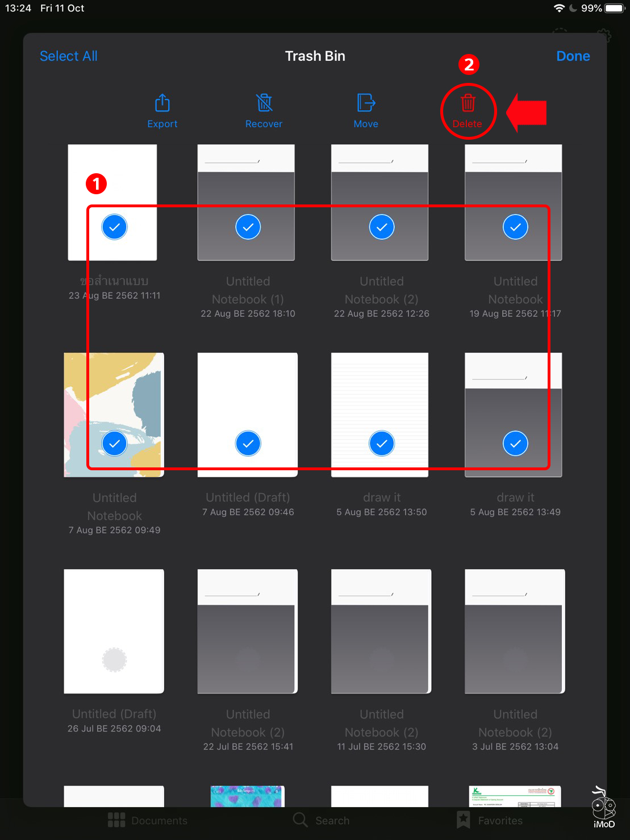Uncheck the Untitled (Draft) selection circle
630x840 pixels.
coord(248,443)
